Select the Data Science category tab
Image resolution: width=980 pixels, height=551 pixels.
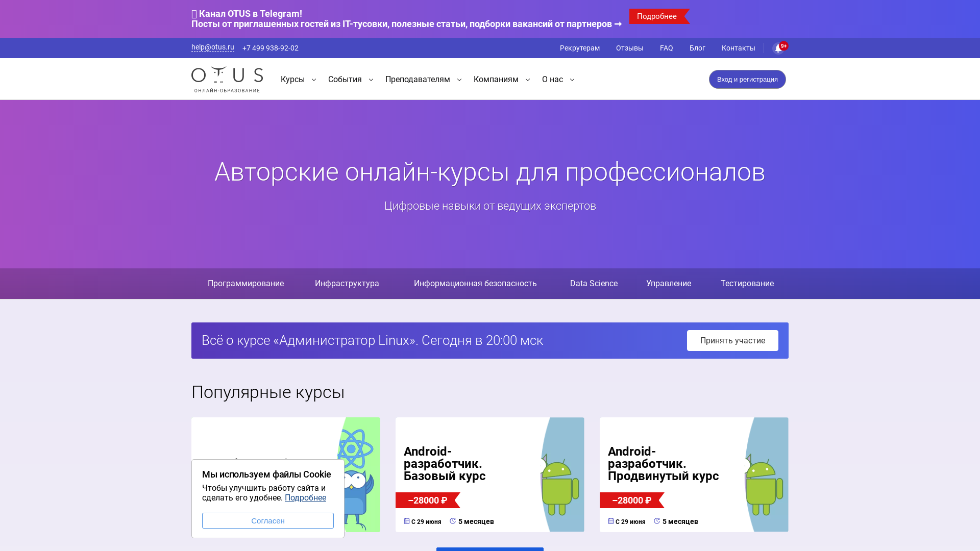point(594,284)
